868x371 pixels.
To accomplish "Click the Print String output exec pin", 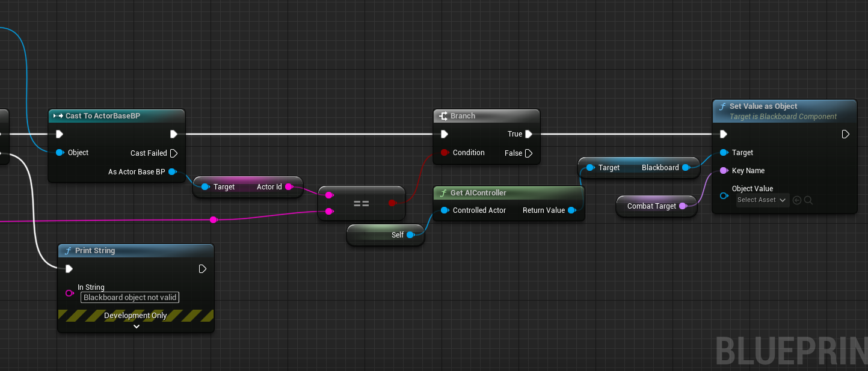I will (202, 269).
